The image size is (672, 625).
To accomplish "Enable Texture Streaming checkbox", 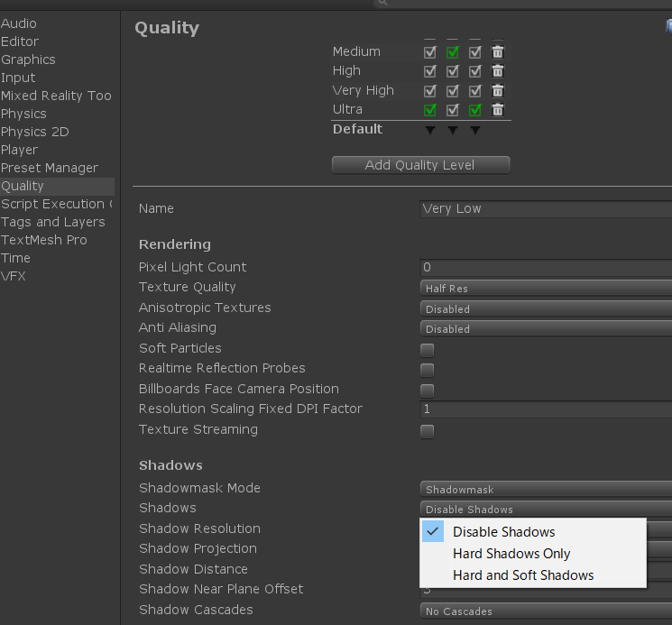I will pos(428,431).
